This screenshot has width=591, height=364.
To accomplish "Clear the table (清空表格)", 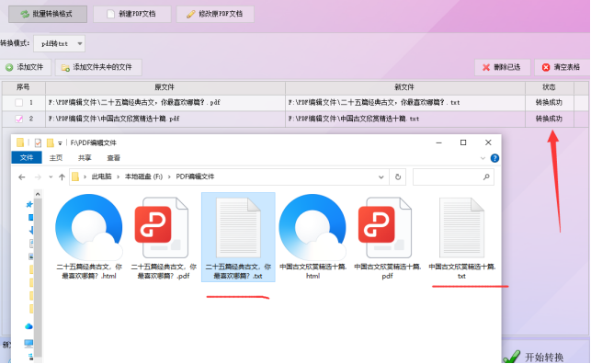I will [x=562, y=67].
